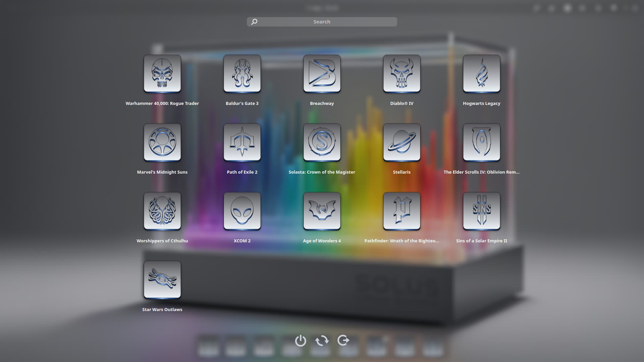
Task: Click 'Warhammer 40,000: Rogue Trader' label
Action: pos(162,103)
